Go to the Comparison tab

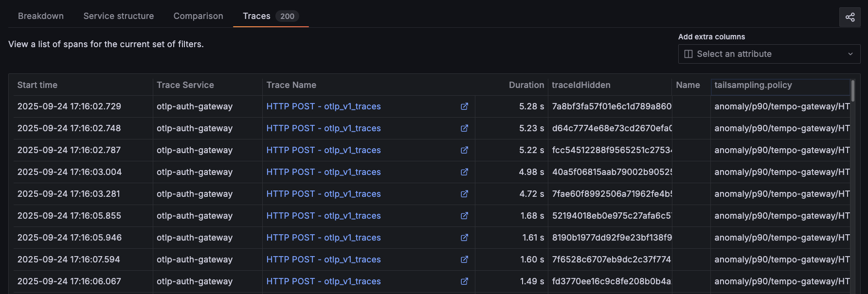coord(198,16)
